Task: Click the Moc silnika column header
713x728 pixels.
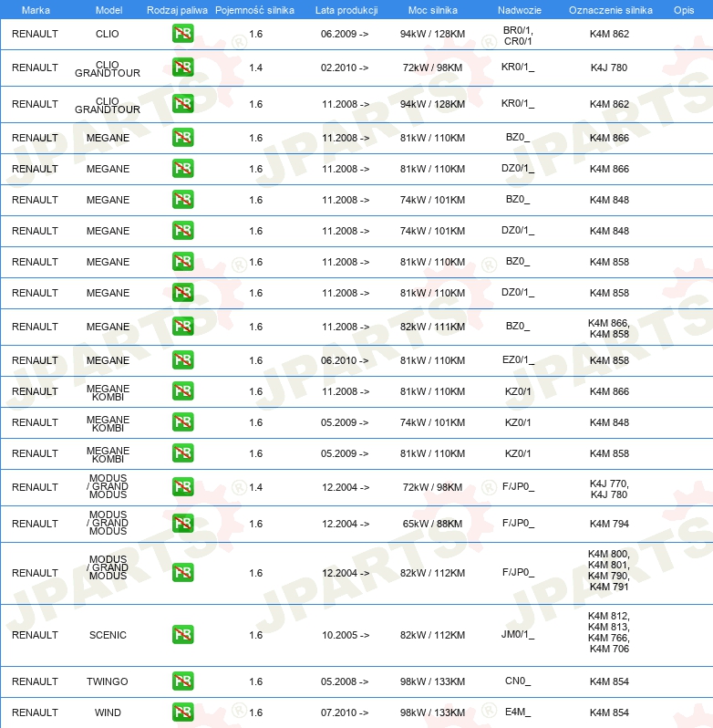Action: (433, 10)
